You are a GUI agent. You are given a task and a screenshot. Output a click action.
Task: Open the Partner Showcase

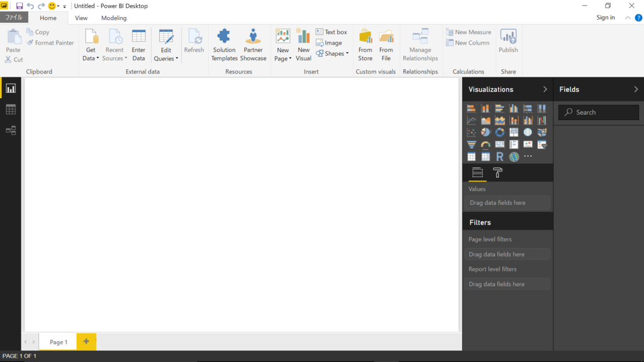click(x=253, y=45)
